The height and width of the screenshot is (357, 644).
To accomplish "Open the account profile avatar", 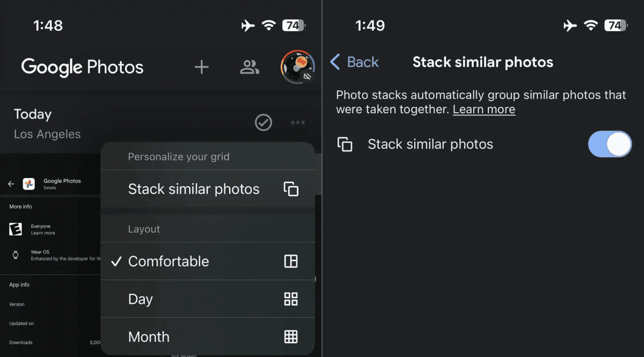I will [x=297, y=67].
